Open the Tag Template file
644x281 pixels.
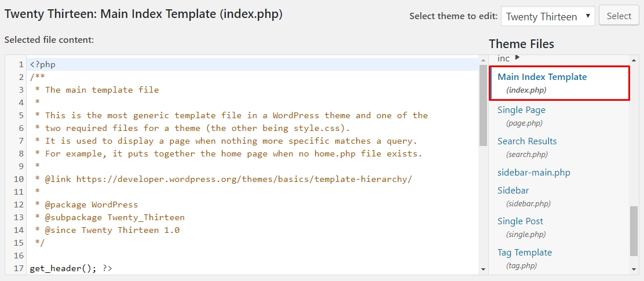tap(524, 253)
